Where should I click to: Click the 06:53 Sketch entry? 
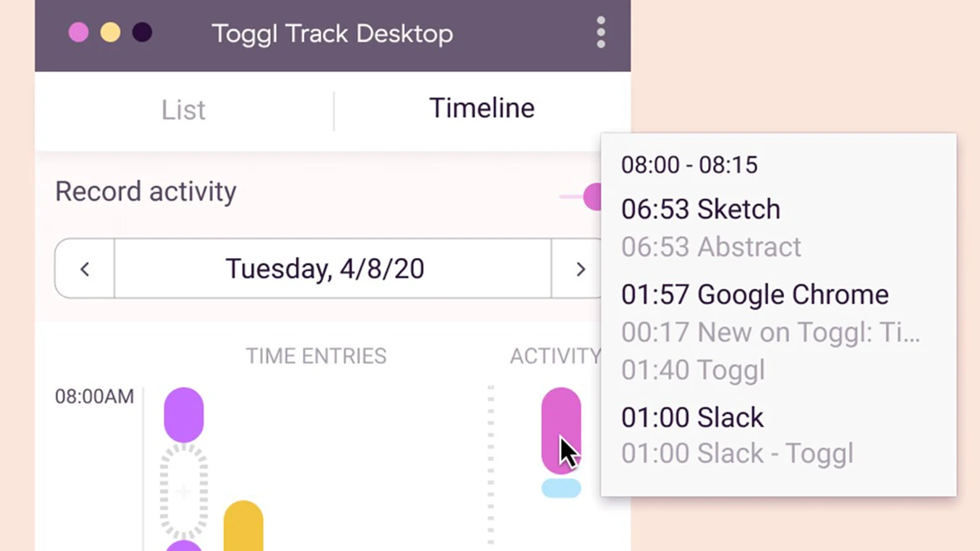point(701,210)
